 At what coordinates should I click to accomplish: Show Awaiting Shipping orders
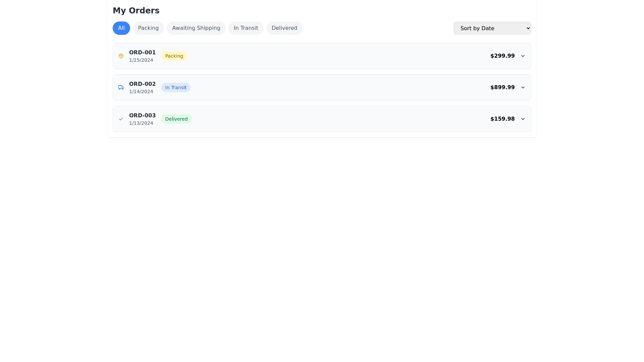click(196, 28)
